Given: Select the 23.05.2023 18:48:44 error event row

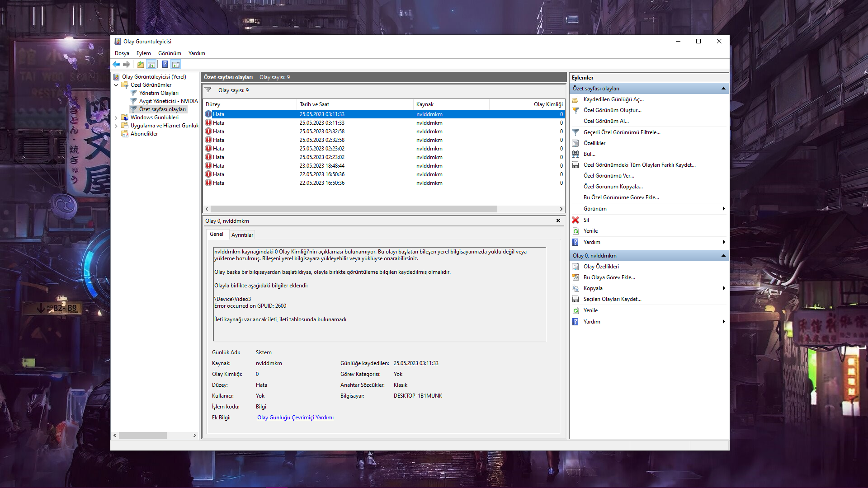Looking at the screenshot, I should coord(321,166).
